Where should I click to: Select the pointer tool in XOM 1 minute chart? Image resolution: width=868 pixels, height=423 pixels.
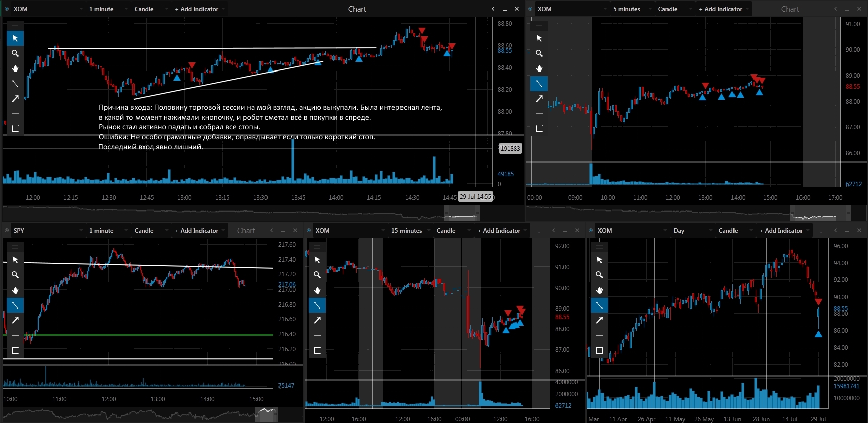(15, 38)
